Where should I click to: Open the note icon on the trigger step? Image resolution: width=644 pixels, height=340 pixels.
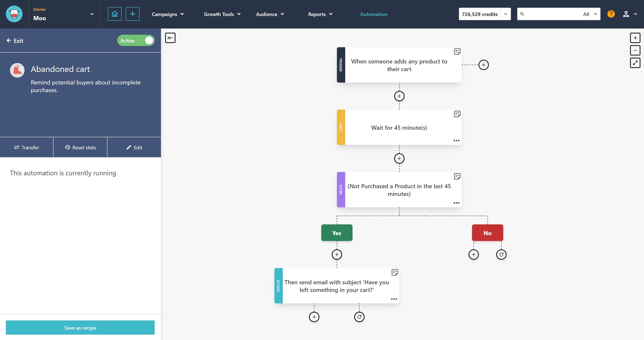457,51
